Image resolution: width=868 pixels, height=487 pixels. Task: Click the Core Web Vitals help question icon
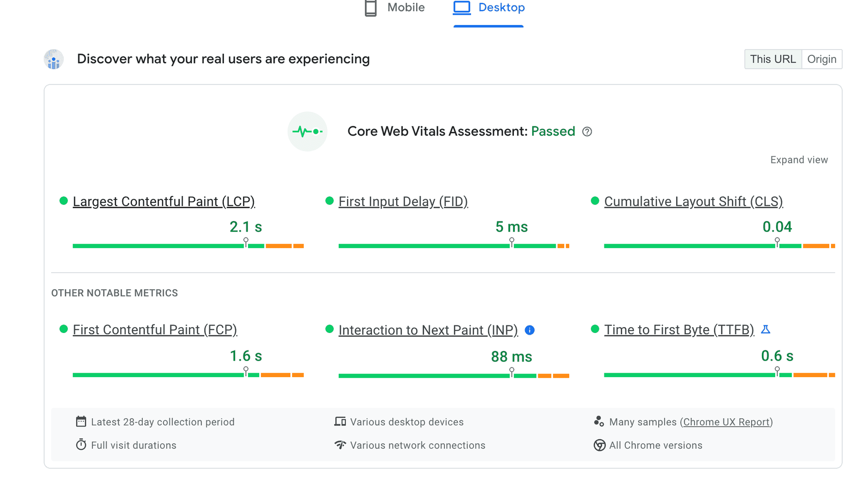click(x=587, y=132)
